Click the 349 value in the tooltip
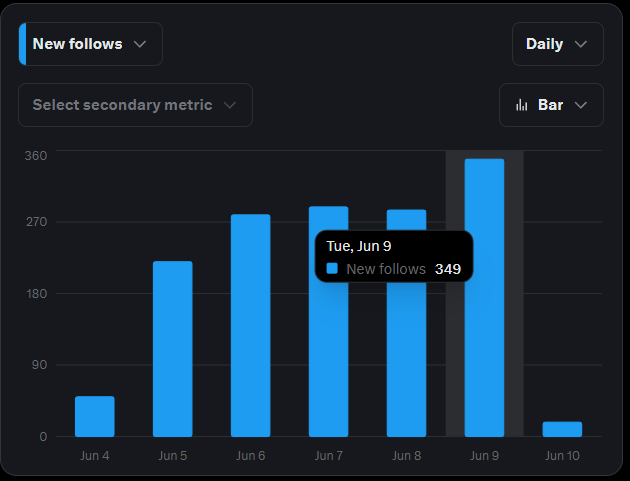 coord(448,269)
